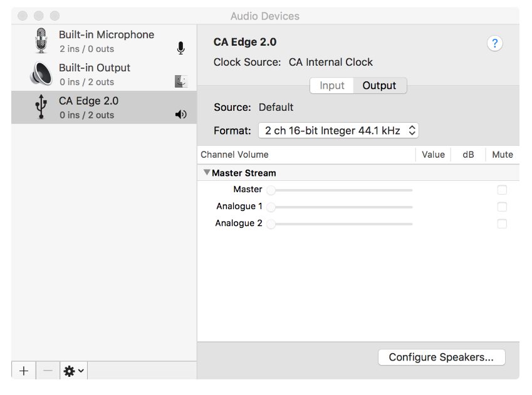Click the CA Edge 2.0 heading
This screenshot has width=532, height=395.
pyautogui.click(x=245, y=42)
